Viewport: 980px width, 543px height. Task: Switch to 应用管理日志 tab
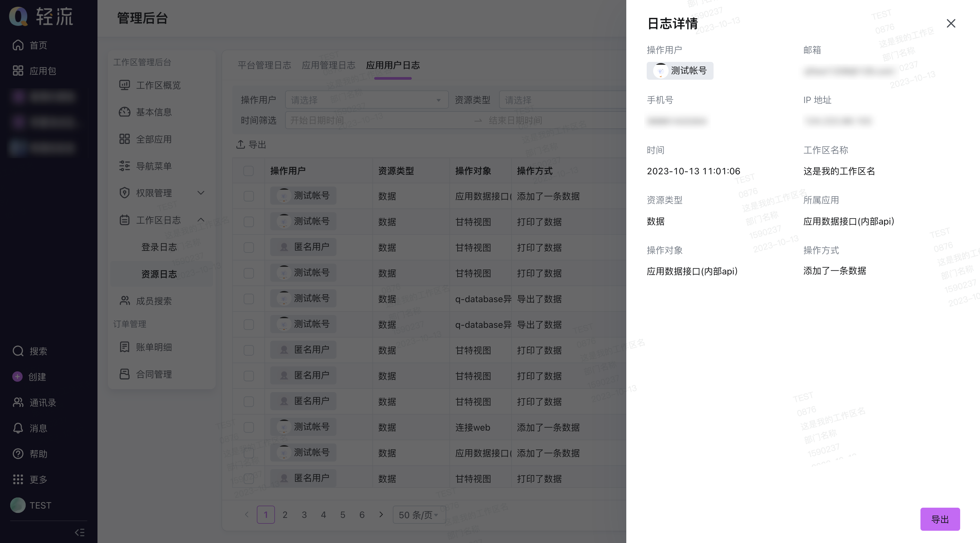[x=328, y=65]
